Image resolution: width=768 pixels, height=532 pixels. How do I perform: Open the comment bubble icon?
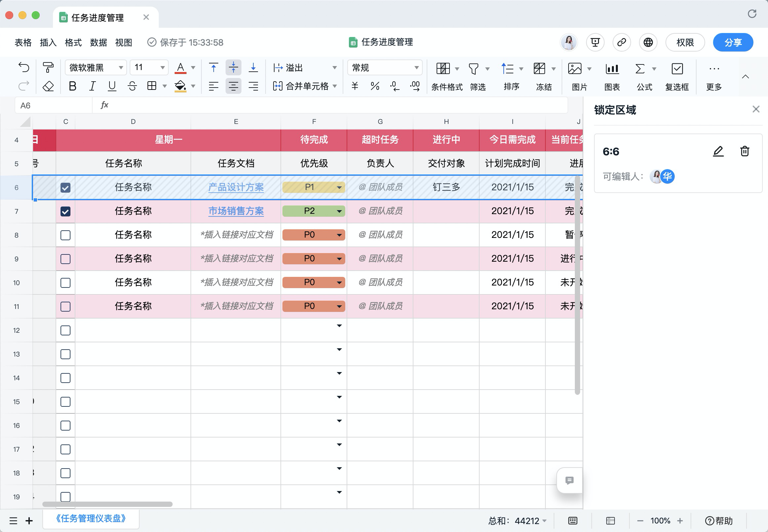570,480
